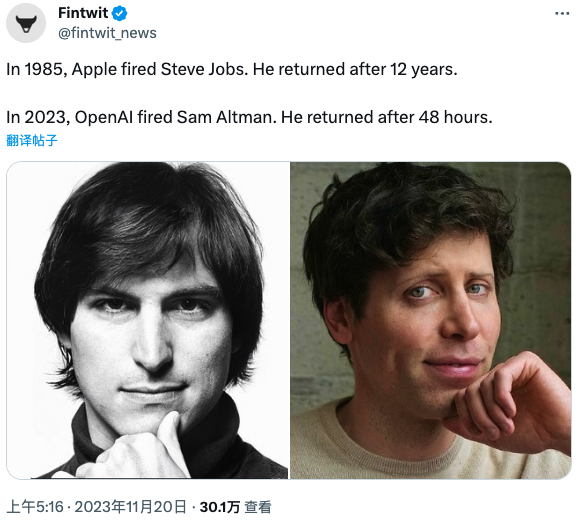Viewport: 586px width, 527px height.
Task: Click the 查看 views label
Action: tap(258, 507)
